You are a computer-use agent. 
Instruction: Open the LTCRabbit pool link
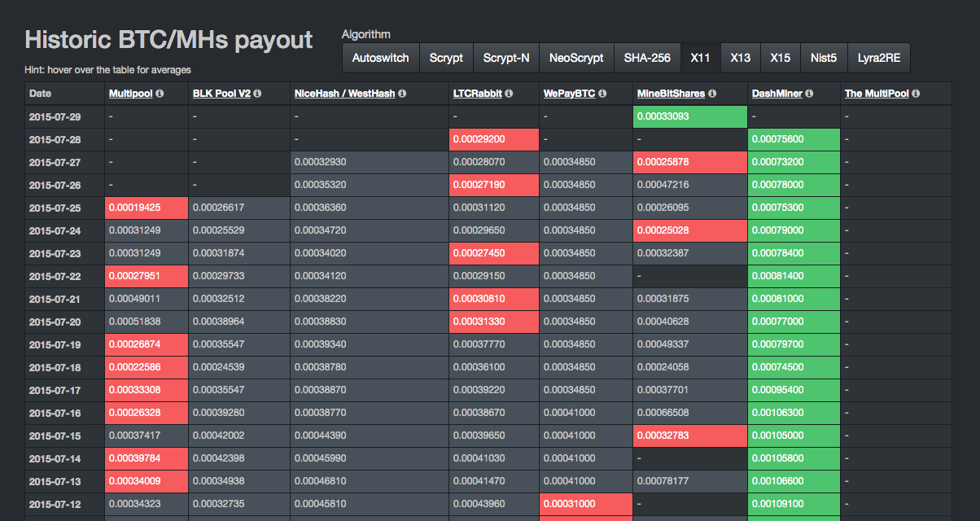point(477,94)
